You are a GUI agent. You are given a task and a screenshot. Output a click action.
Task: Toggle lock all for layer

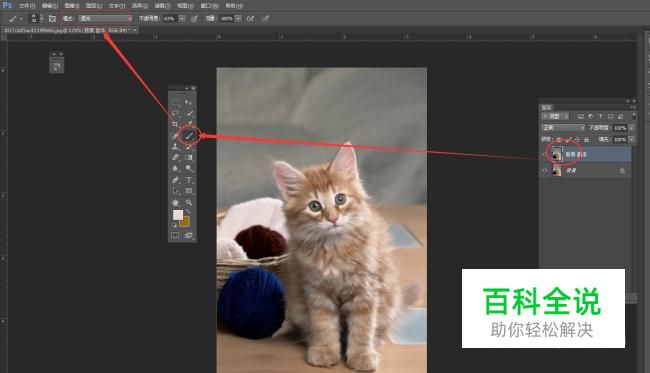(x=587, y=140)
